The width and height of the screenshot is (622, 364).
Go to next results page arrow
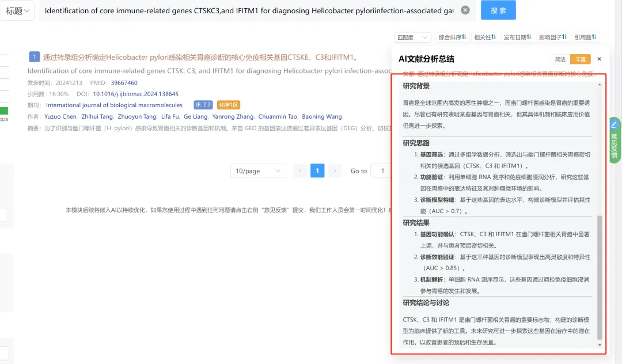[x=335, y=171]
